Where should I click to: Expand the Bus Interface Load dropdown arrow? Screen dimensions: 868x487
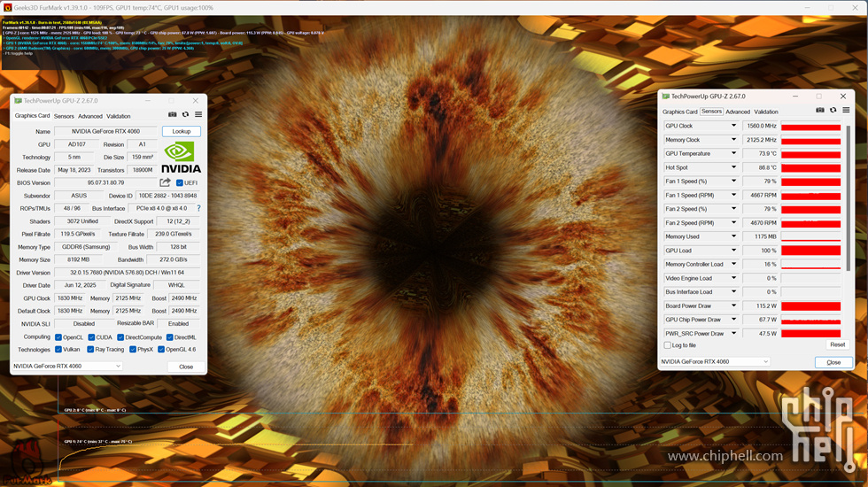tap(733, 291)
